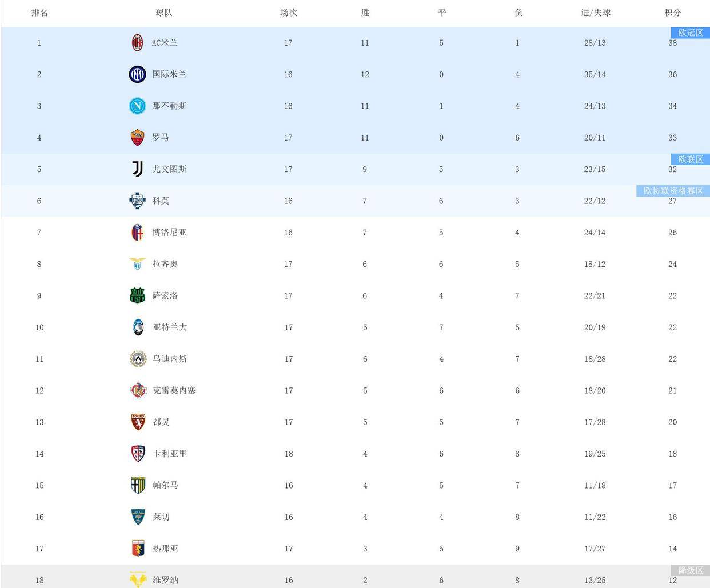Image resolution: width=710 pixels, height=588 pixels.
Task: Click the Atalanta club badge
Action: point(137,327)
